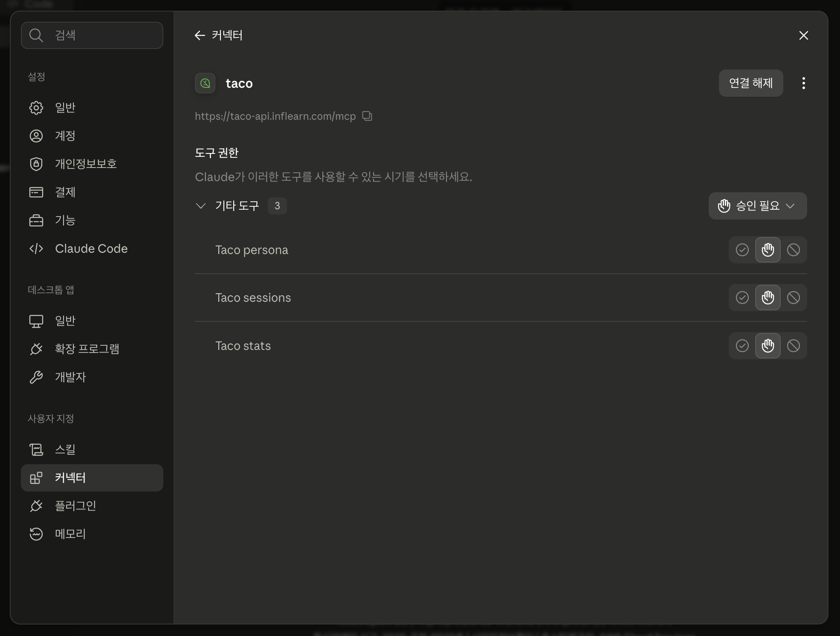Click the back arrow next to 커넥터
Screen dimensions: 840x636
click(x=200, y=35)
